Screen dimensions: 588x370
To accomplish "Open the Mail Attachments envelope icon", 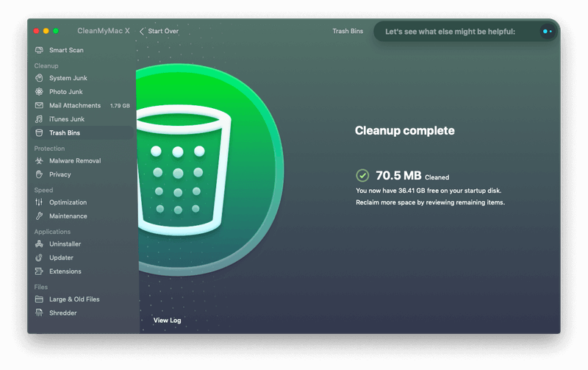I will point(39,105).
